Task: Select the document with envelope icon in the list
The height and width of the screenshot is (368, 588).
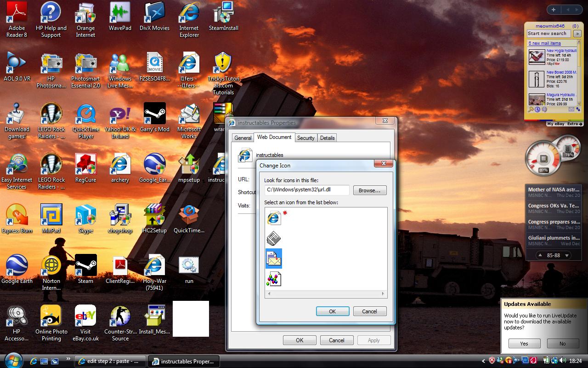Action: 274,259
